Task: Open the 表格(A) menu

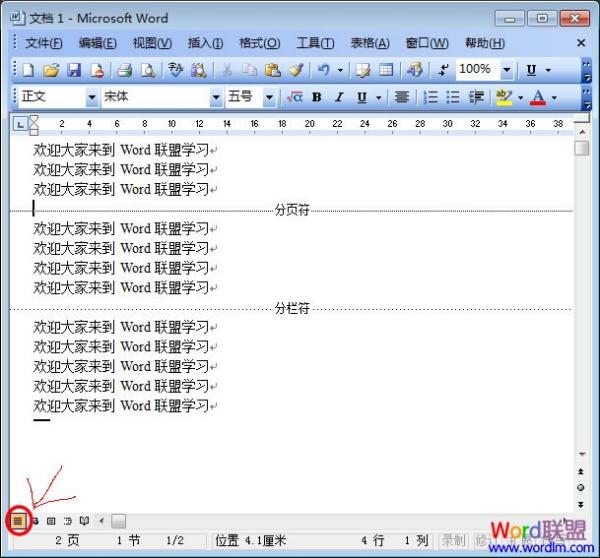Action: click(370, 43)
